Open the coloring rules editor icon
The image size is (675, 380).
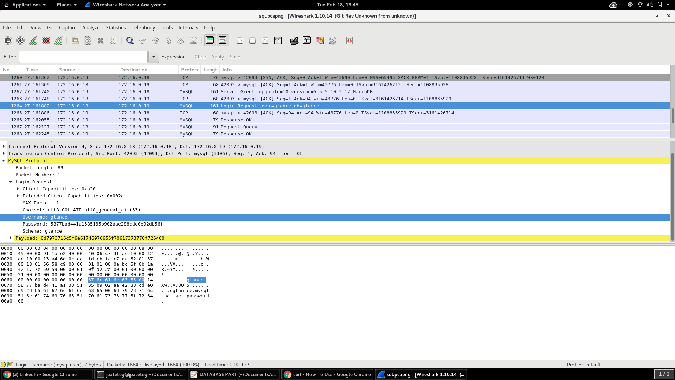point(320,40)
